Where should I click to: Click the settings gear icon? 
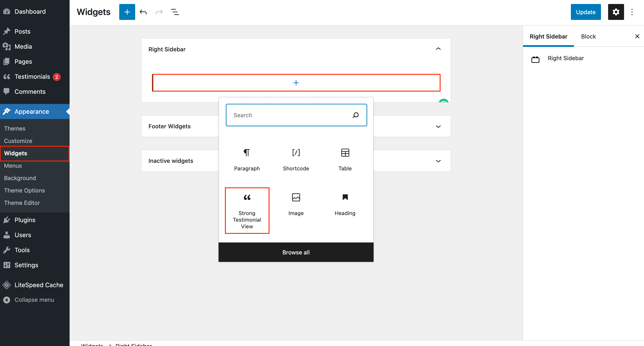pyautogui.click(x=615, y=12)
